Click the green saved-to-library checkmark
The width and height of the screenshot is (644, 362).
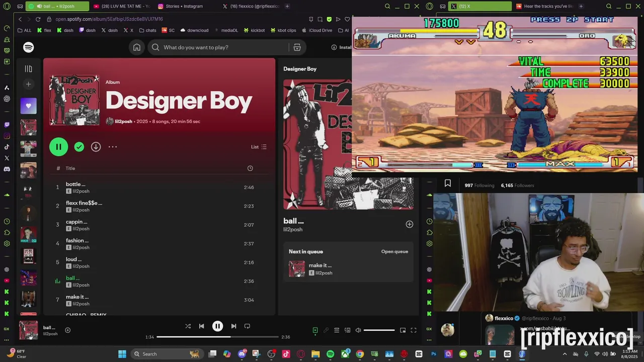tap(79, 147)
